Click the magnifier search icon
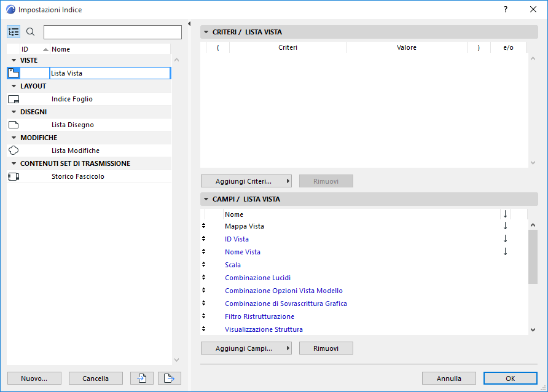 [31, 32]
